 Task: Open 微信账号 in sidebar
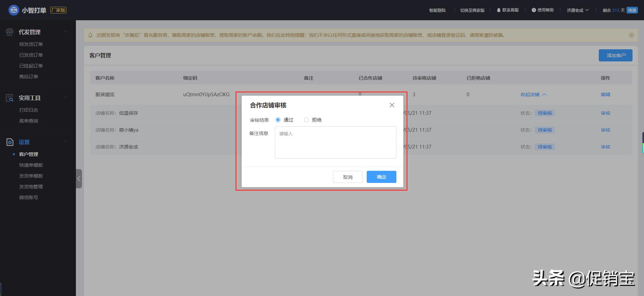pos(29,197)
